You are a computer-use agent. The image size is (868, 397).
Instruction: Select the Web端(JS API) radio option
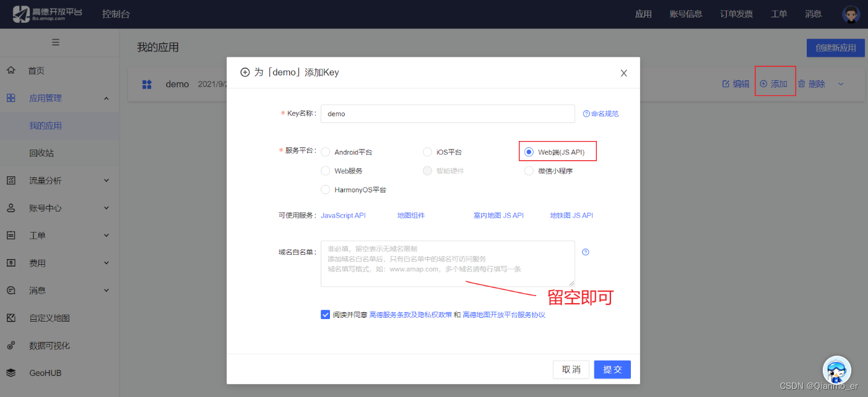tap(529, 152)
